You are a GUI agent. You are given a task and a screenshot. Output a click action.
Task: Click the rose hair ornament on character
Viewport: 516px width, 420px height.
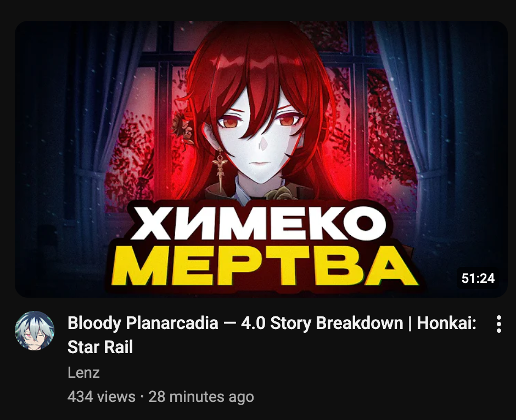coord(183,128)
